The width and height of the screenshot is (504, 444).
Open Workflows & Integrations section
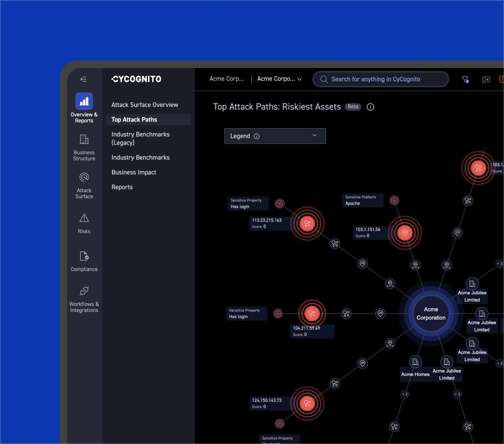pyautogui.click(x=84, y=299)
